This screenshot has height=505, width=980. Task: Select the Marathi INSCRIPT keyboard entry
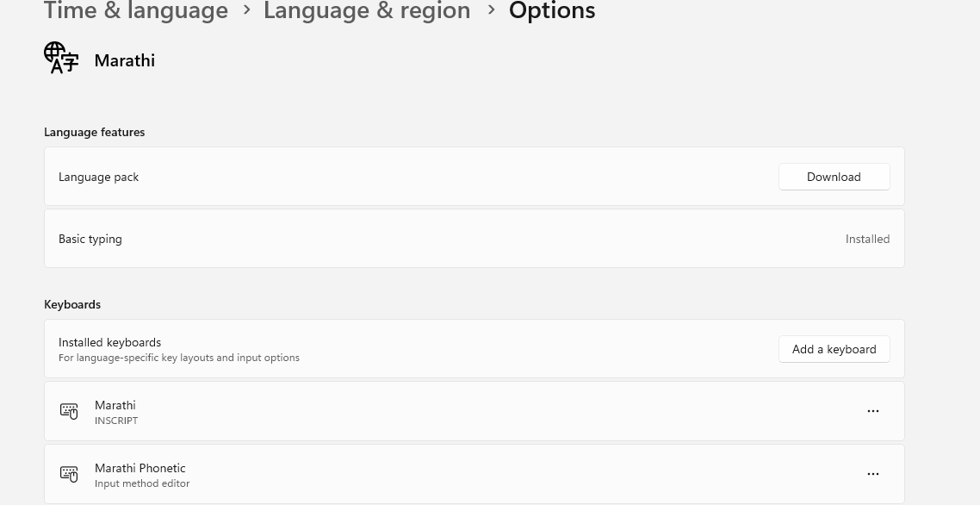click(474, 411)
